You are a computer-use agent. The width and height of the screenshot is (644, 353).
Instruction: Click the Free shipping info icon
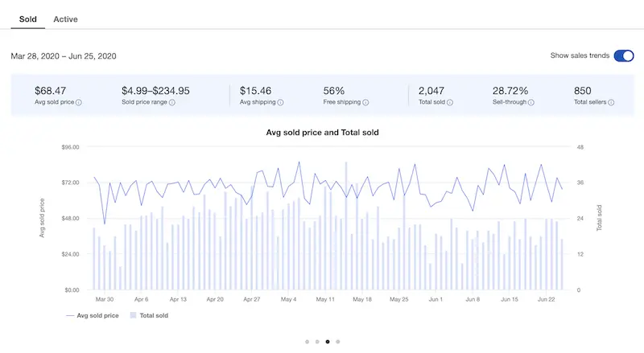(365, 103)
